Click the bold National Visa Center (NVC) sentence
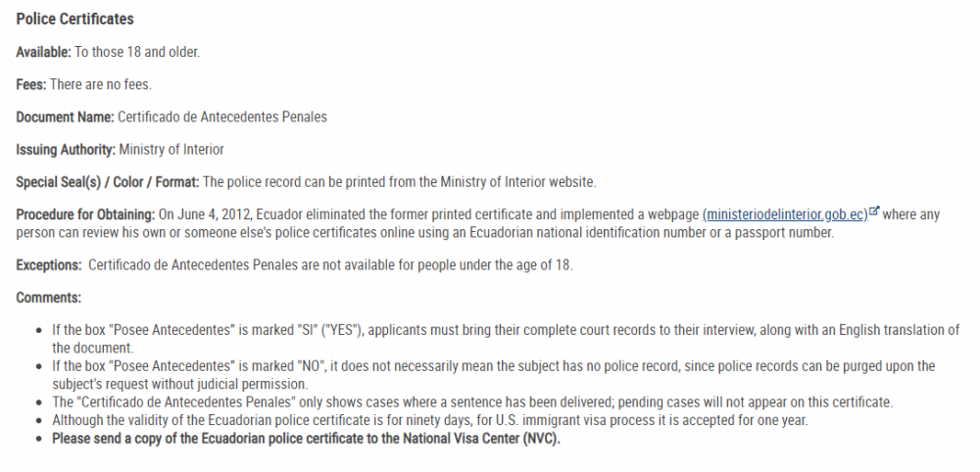Image resolution: width=980 pixels, height=472 pixels. 306,439
